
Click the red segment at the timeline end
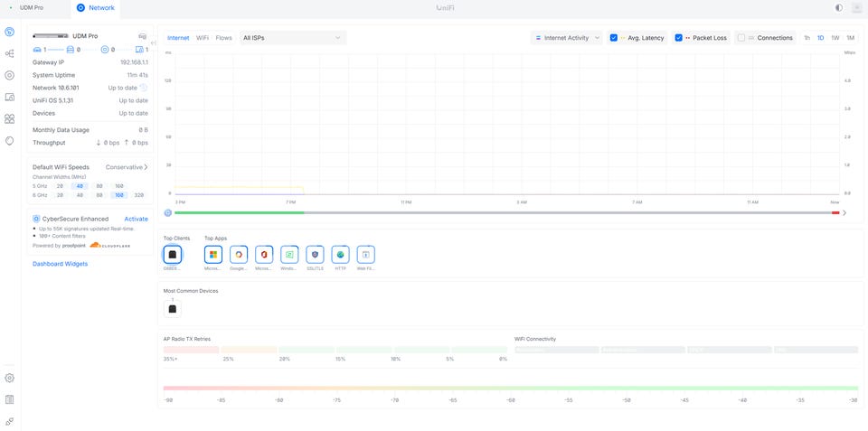835,212
